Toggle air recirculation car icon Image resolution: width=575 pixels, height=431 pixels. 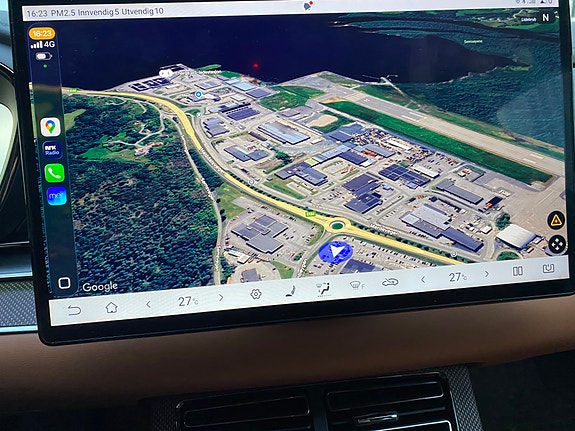pos(390,282)
